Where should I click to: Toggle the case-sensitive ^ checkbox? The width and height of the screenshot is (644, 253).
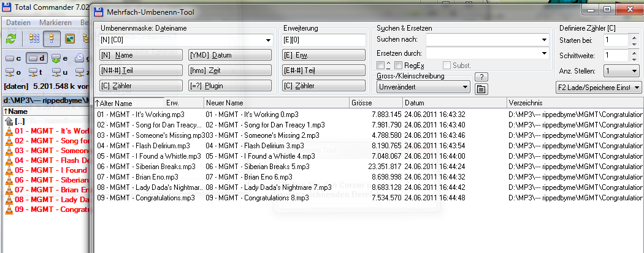click(380, 65)
